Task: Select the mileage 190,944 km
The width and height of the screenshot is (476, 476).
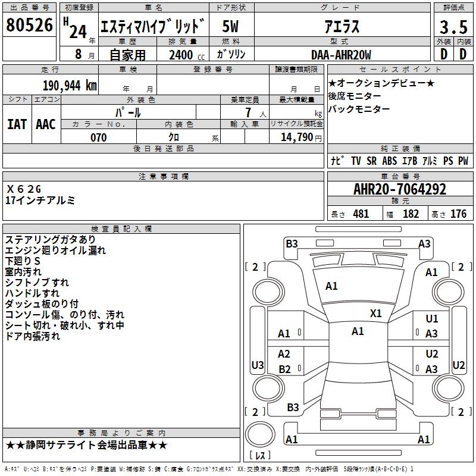Action: coord(70,86)
